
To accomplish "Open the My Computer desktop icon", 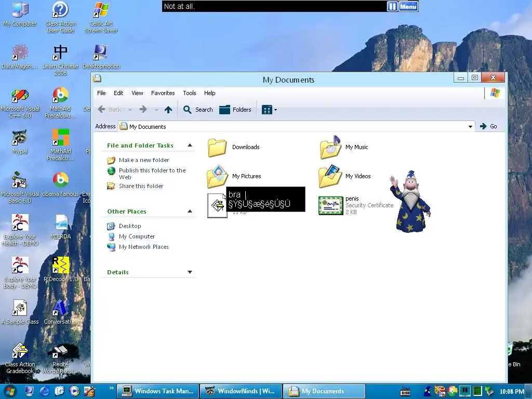I will point(20,14).
